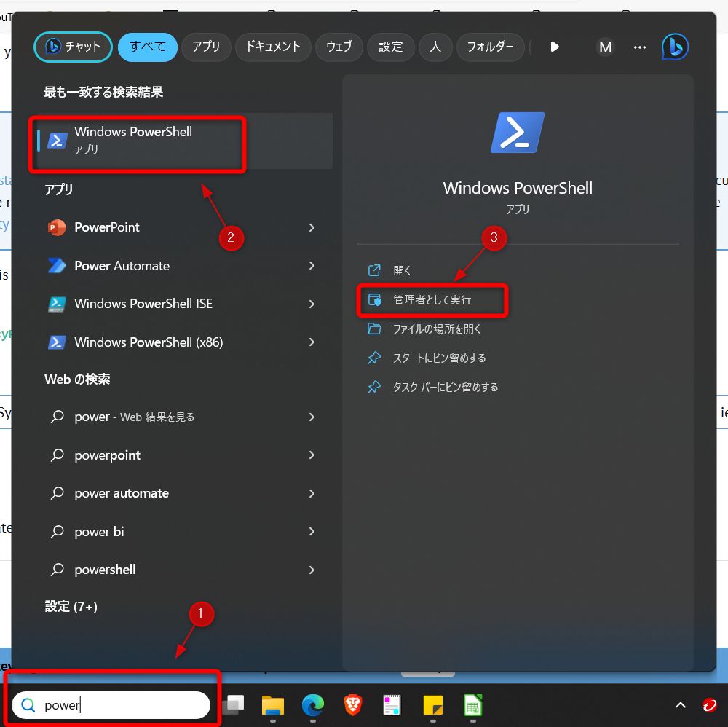Select the 'power bi' web suggestion
728x727 pixels.
pyautogui.click(x=99, y=532)
